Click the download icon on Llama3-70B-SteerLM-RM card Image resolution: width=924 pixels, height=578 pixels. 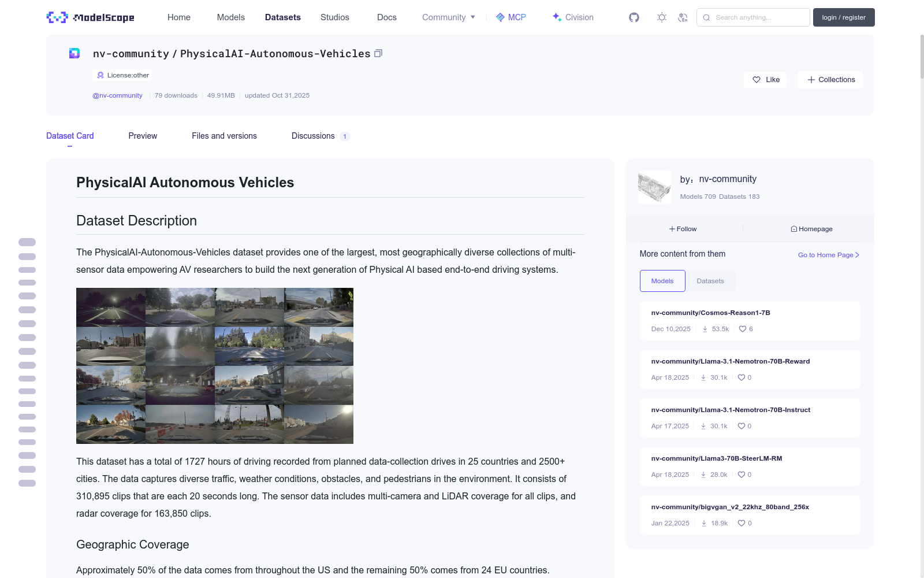pos(703,475)
